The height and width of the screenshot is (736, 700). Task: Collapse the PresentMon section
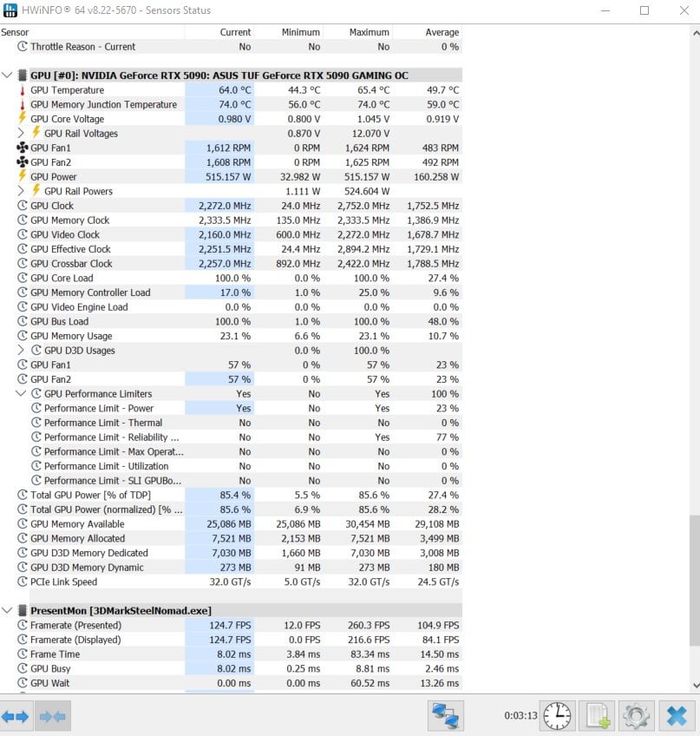[x=7, y=610]
